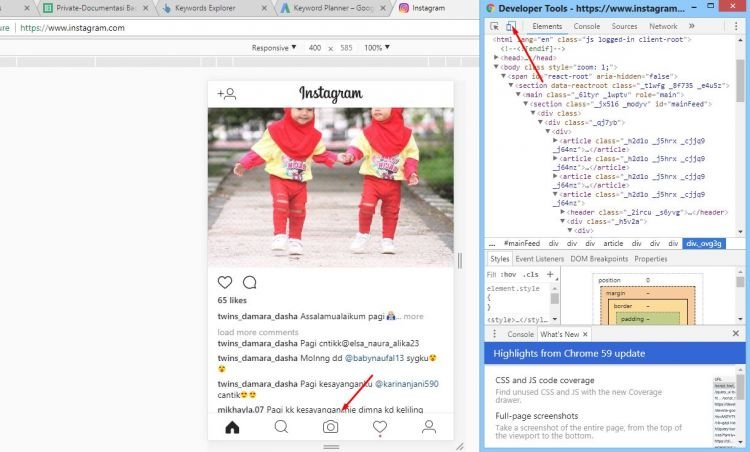Open DevTools customize three-dot menu
The height and width of the screenshot is (452, 750).
point(736,26)
